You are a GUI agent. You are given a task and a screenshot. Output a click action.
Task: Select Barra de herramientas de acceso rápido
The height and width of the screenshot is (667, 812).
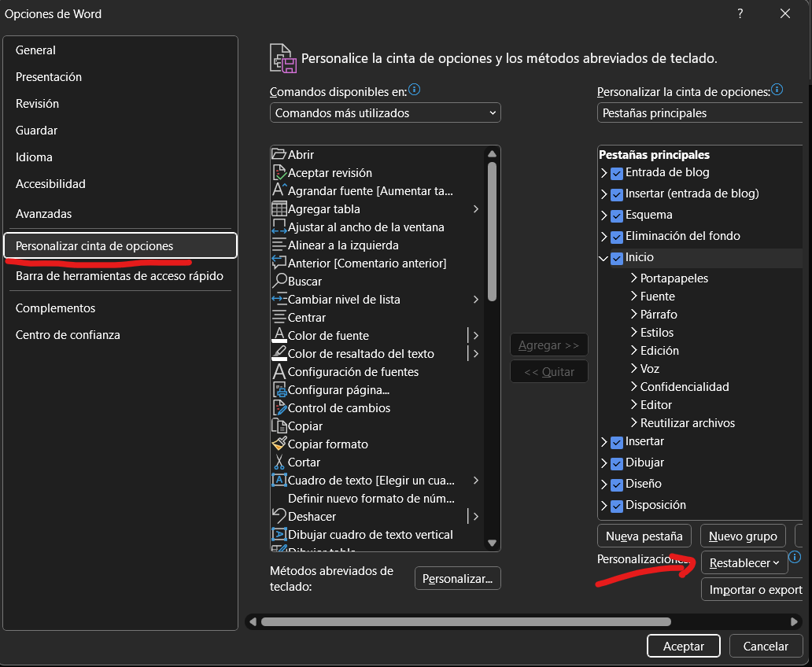click(120, 276)
